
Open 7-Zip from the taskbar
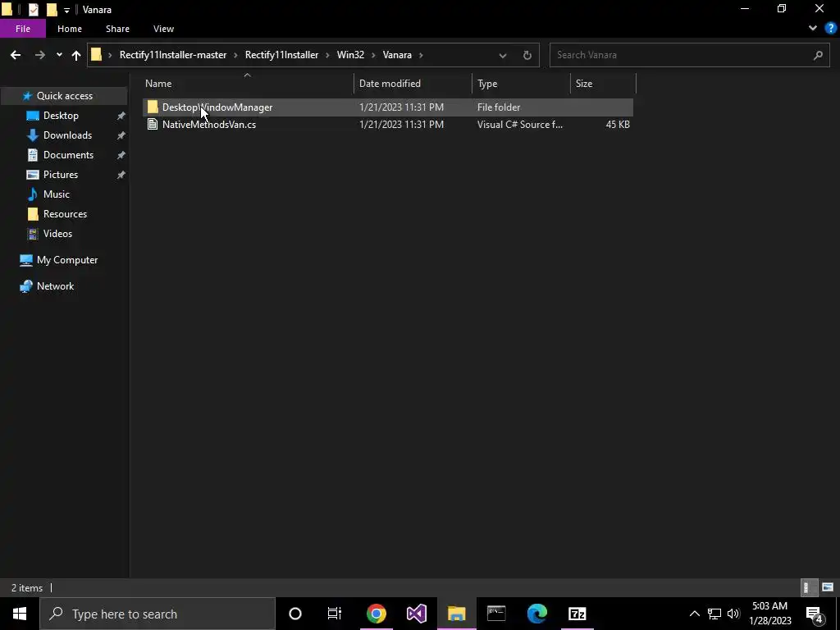click(x=577, y=614)
